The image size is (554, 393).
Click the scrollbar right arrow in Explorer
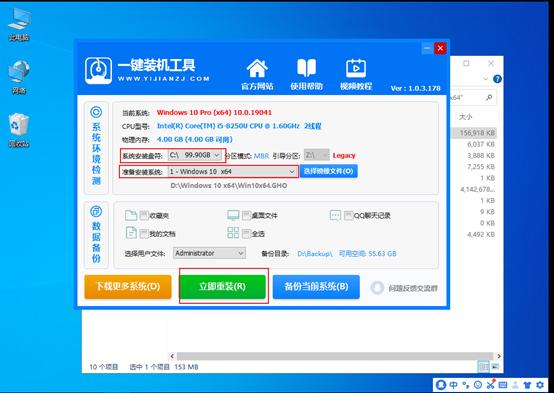(x=499, y=356)
